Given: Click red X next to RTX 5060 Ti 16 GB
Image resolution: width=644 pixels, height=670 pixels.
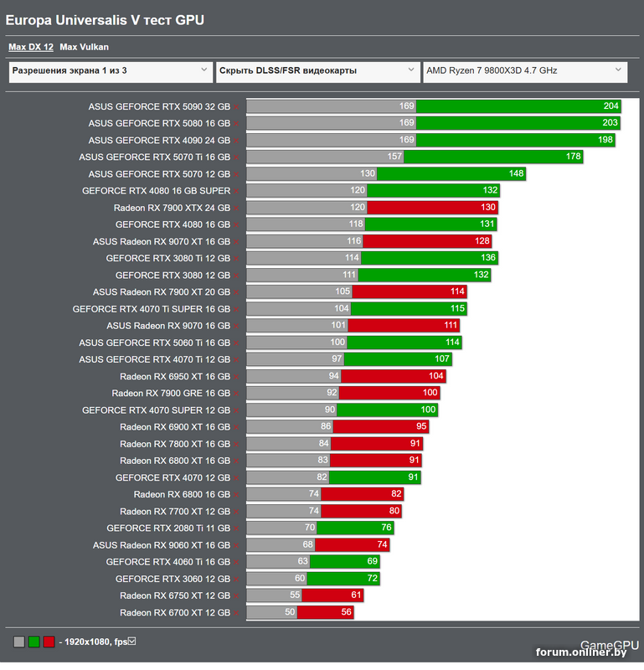Looking at the screenshot, I should tap(236, 343).
